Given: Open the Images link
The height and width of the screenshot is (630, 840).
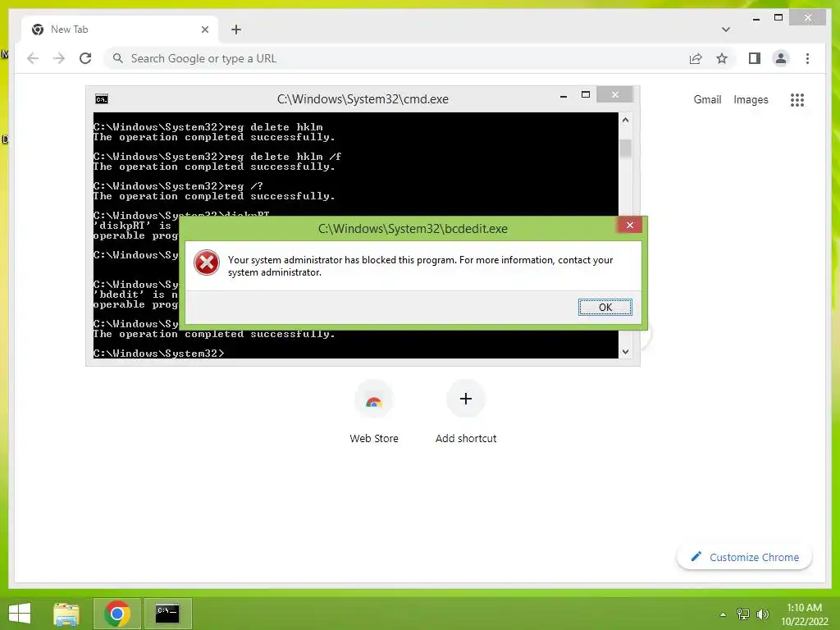Looking at the screenshot, I should click(751, 99).
